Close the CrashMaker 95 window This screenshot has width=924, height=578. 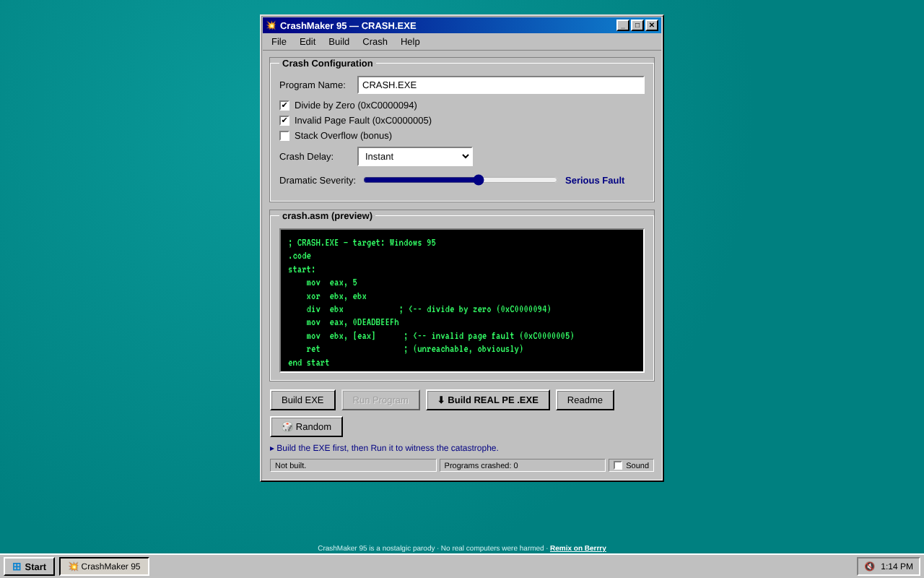[652, 25]
